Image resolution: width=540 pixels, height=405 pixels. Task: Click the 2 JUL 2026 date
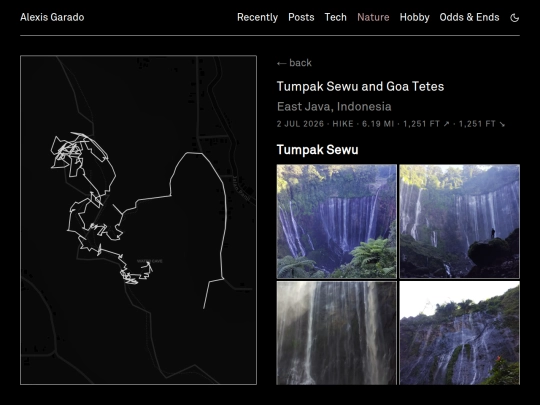coord(300,124)
